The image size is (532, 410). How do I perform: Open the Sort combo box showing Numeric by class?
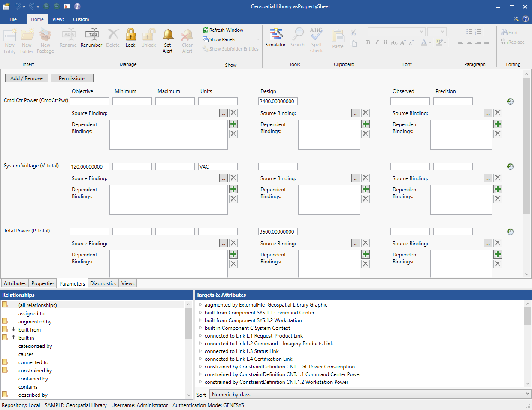(x=370, y=395)
